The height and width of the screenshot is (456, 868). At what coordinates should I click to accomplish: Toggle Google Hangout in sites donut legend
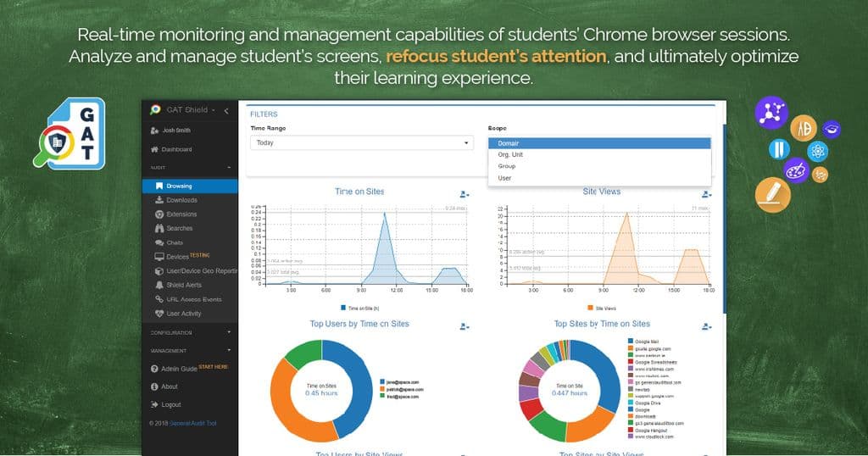pyautogui.click(x=647, y=430)
